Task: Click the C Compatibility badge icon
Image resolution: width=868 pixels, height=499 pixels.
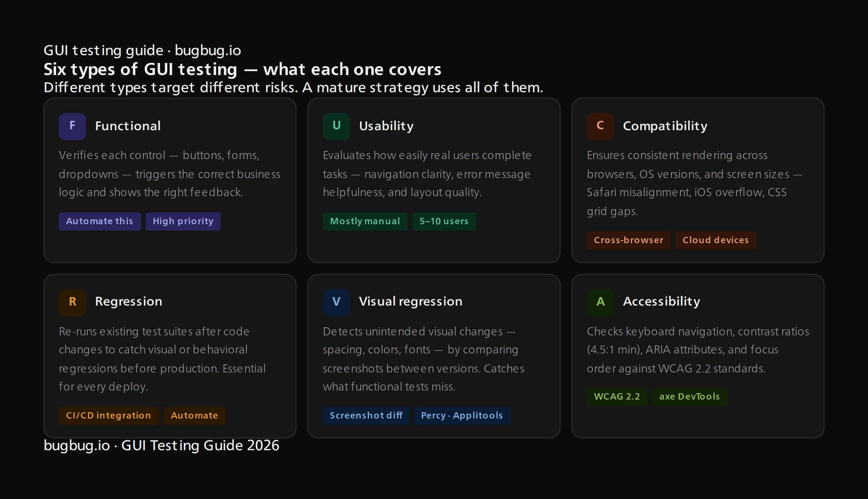Action: [x=600, y=126]
